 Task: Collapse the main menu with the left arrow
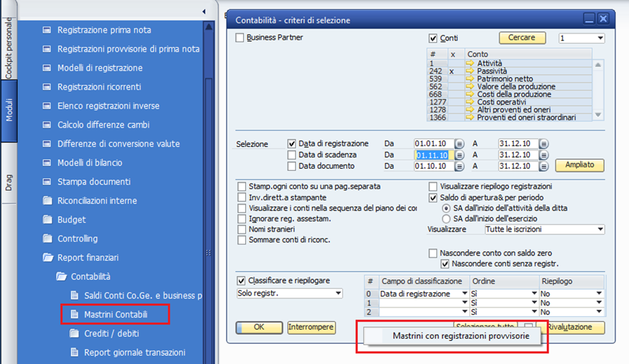tap(204, 12)
